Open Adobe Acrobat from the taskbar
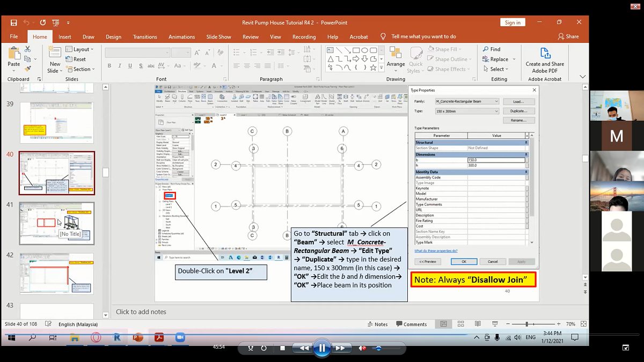This screenshot has width=644, height=362. tap(159, 337)
